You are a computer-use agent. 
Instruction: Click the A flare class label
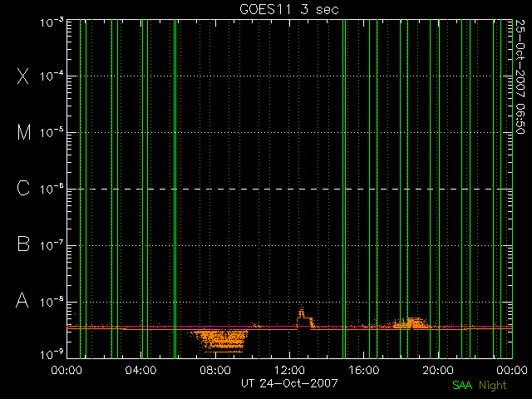pyautogui.click(x=22, y=300)
